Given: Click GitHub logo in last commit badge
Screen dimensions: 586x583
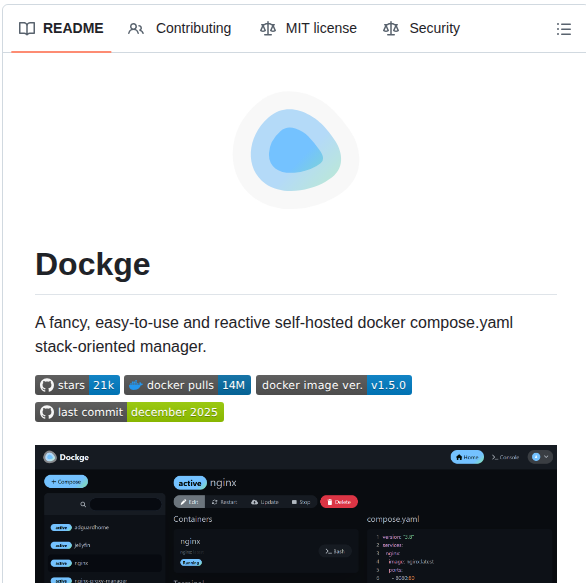Looking at the screenshot, I should tap(47, 412).
